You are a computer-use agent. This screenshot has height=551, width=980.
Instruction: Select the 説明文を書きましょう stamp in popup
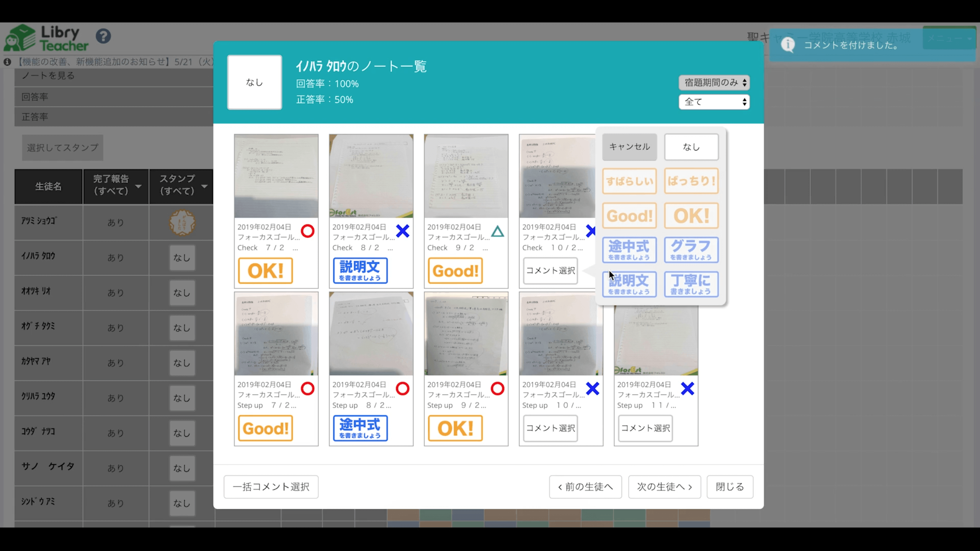629,284
